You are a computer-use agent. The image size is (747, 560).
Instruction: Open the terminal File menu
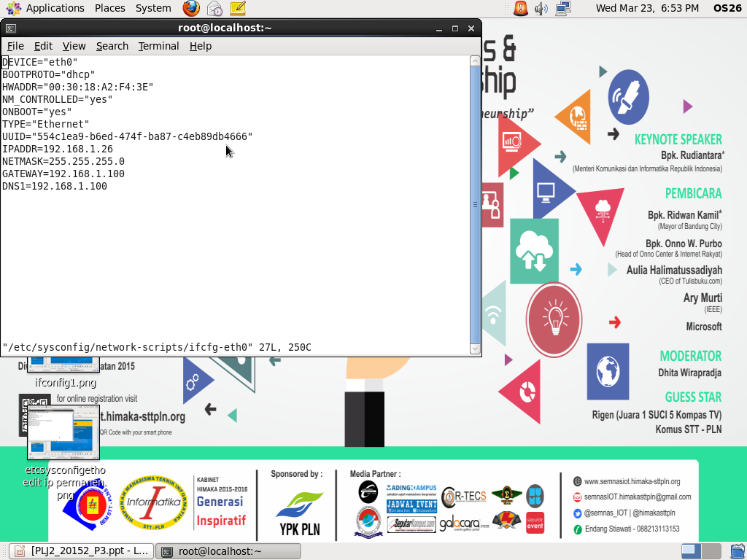pyautogui.click(x=15, y=46)
